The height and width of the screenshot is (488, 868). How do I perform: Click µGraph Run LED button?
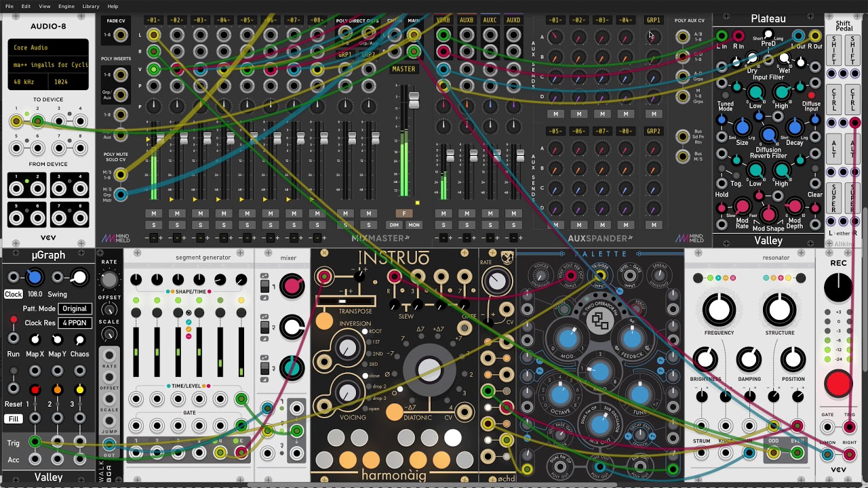(x=14, y=320)
